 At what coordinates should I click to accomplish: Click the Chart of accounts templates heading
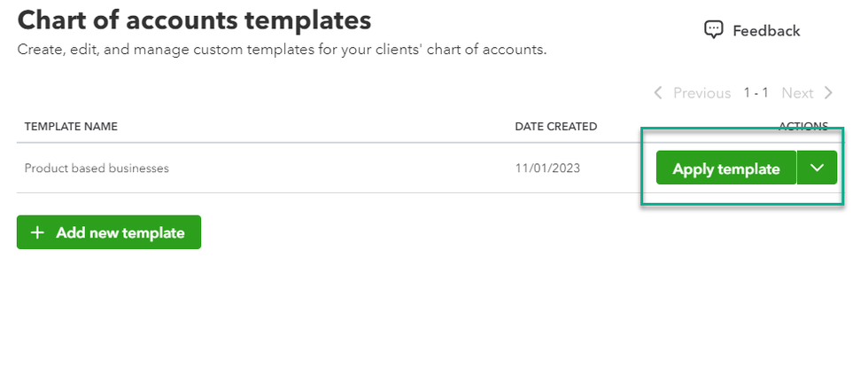click(x=194, y=20)
